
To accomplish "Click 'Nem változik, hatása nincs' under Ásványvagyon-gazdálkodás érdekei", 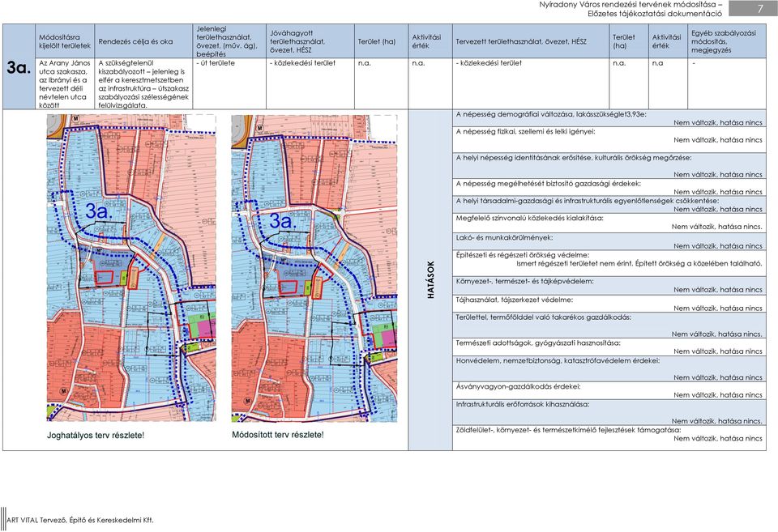I will click(718, 394).
